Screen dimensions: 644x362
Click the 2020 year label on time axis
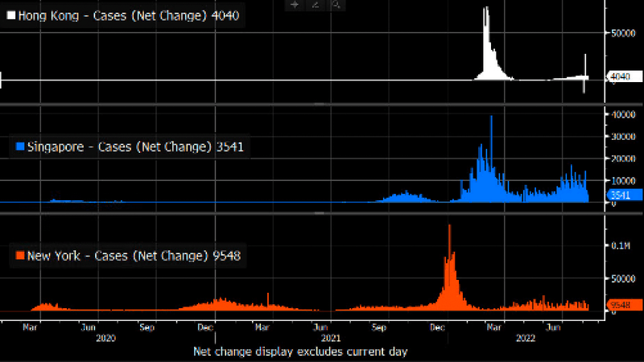(106, 339)
